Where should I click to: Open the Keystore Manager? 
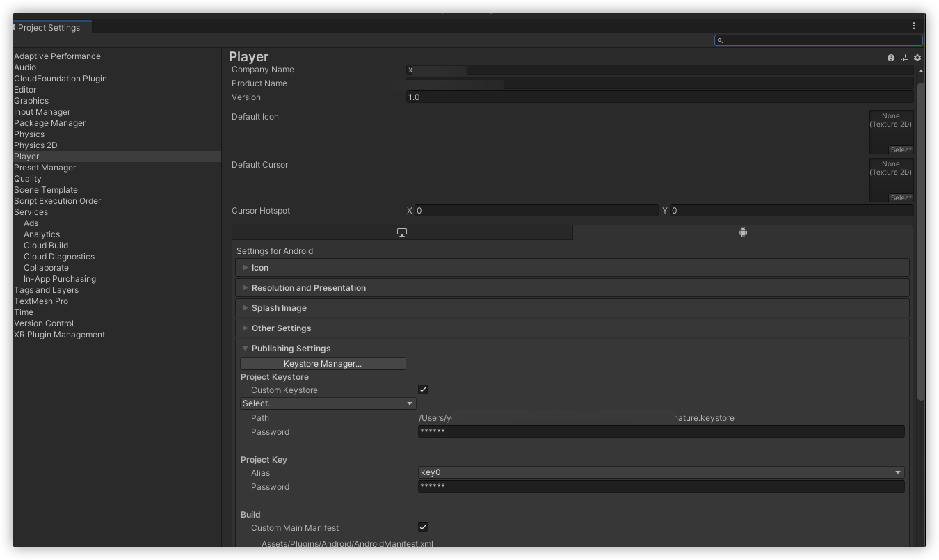click(323, 363)
